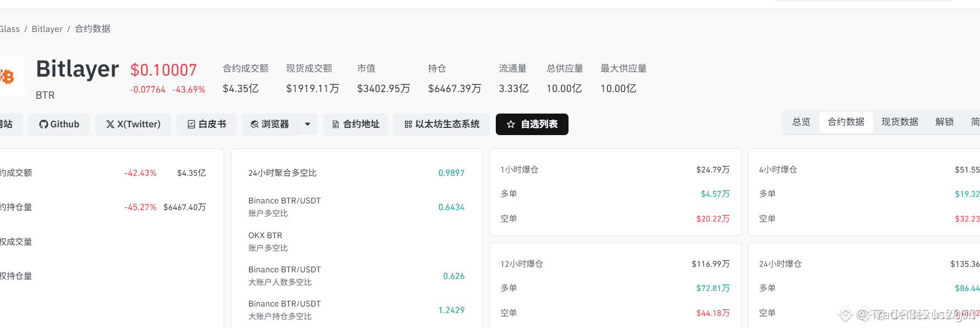Click the X logo icon
This screenshot has width=980, height=328.
pos(110,125)
